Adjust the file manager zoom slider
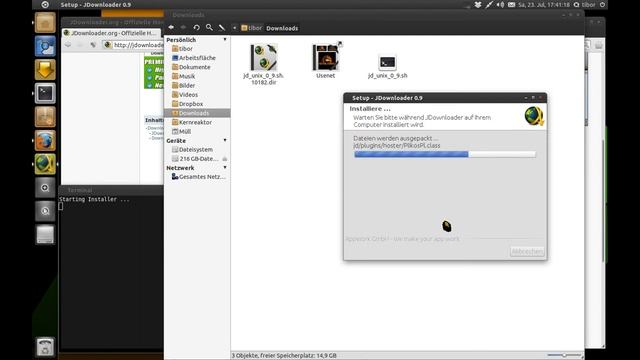Screen dimensions: 640x360 [564, 355]
